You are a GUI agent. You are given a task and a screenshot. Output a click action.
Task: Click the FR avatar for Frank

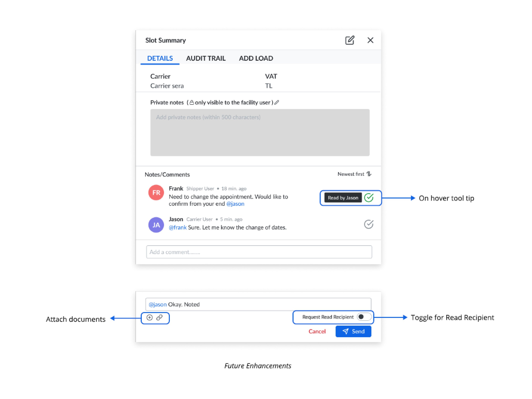click(x=156, y=192)
